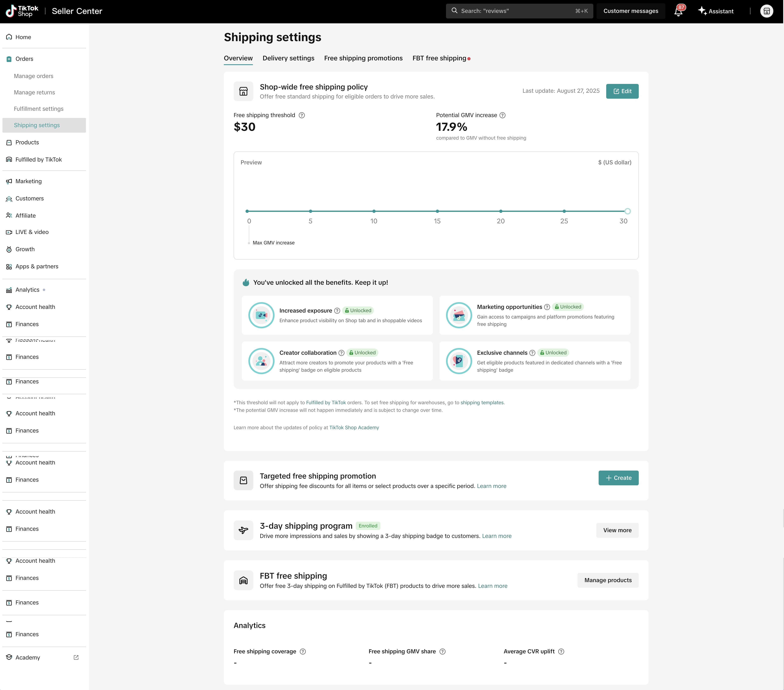This screenshot has width=784, height=690.
Task: Click the info icon beside Exclusive channels
Action: point(532,353)
